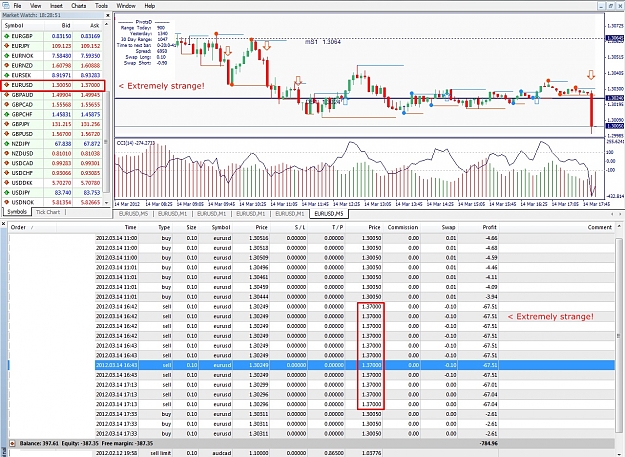This screenshot has height=457, width=625.
Task: Click the arrow icon beside EURJPY
Action: pos(6,46)
